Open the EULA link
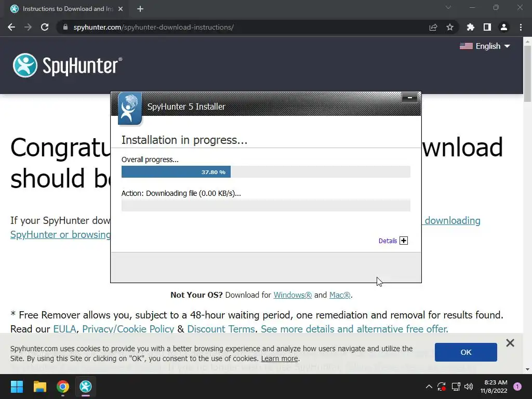This screenshot has height=399, width=532. (64, 329)
